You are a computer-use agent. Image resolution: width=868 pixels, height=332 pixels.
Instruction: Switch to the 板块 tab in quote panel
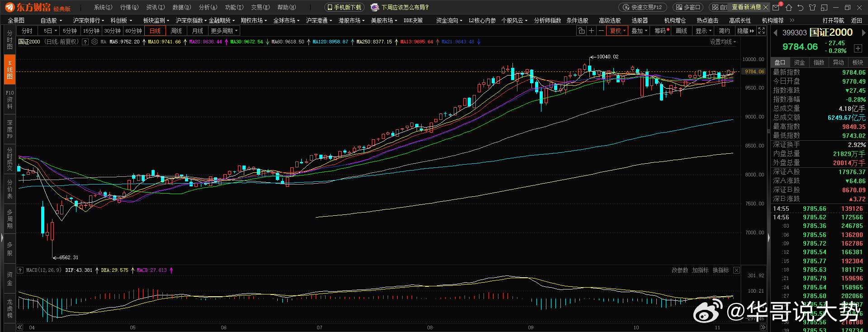pyautogui.click(x=858, y=62)
